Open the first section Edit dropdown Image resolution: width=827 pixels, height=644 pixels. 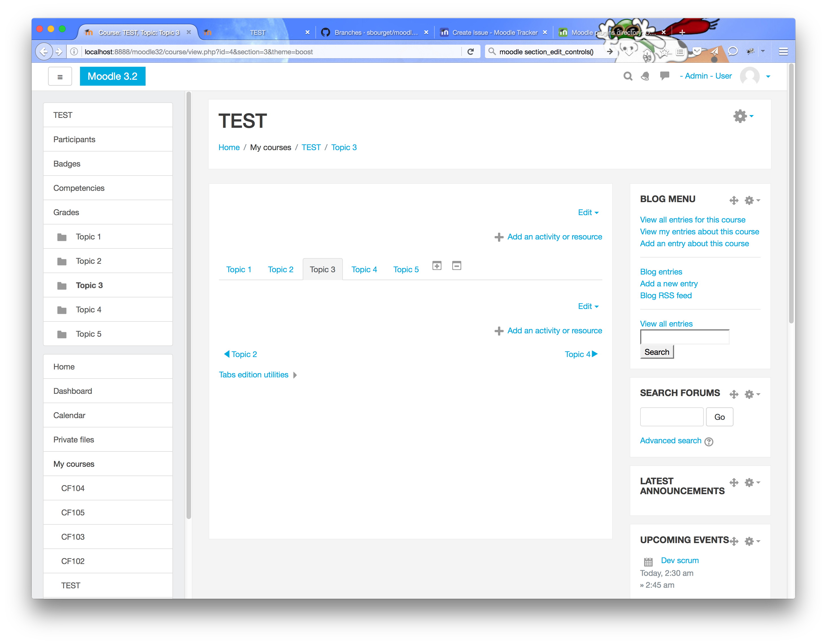tap(588, 213)
